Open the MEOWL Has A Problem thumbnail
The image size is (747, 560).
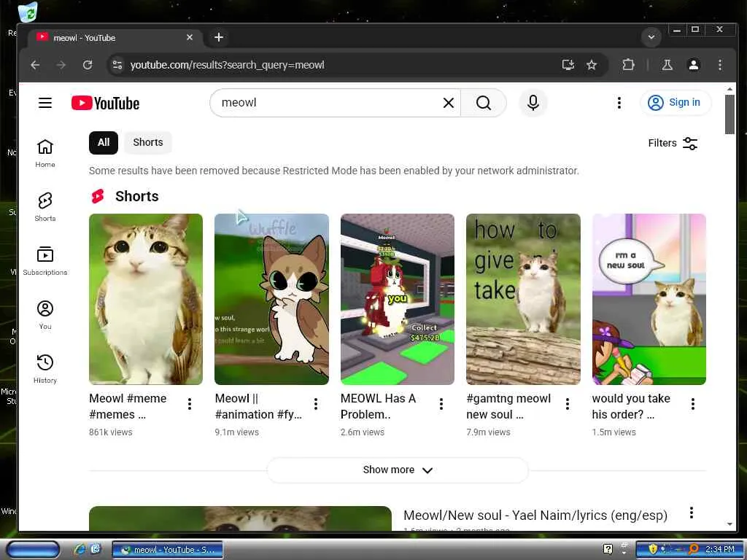click(x=398, y=299)
